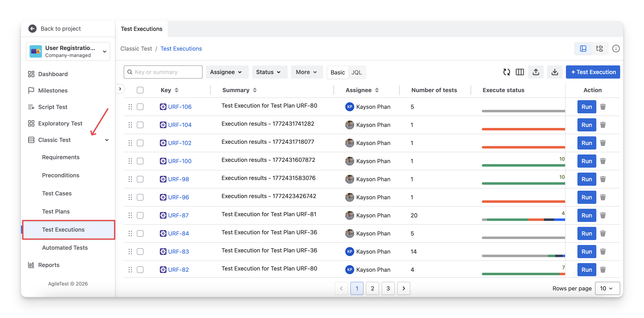Switch to the tree structure view icon
The image size is (644, 318).
pyautogui.click(x=599, y=49)
